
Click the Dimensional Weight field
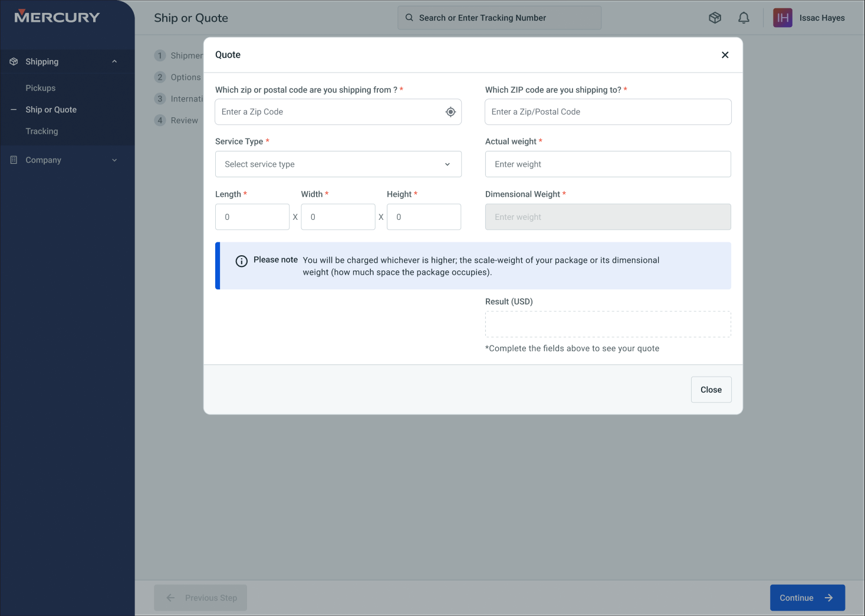[x=608, y=217]
